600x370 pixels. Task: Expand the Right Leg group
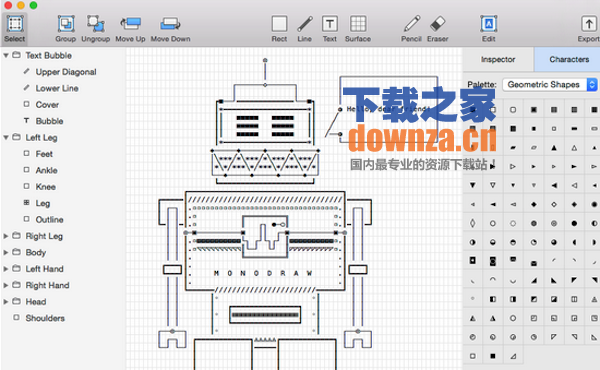(x=6, y=236)
